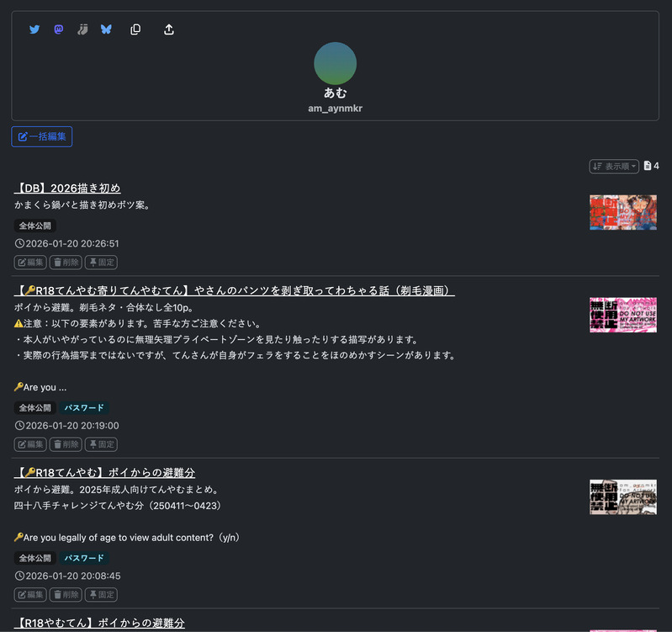Click 全体公開 tag on 2026描き初め post
The image size is (672, 632).
(x=35, y=226)
